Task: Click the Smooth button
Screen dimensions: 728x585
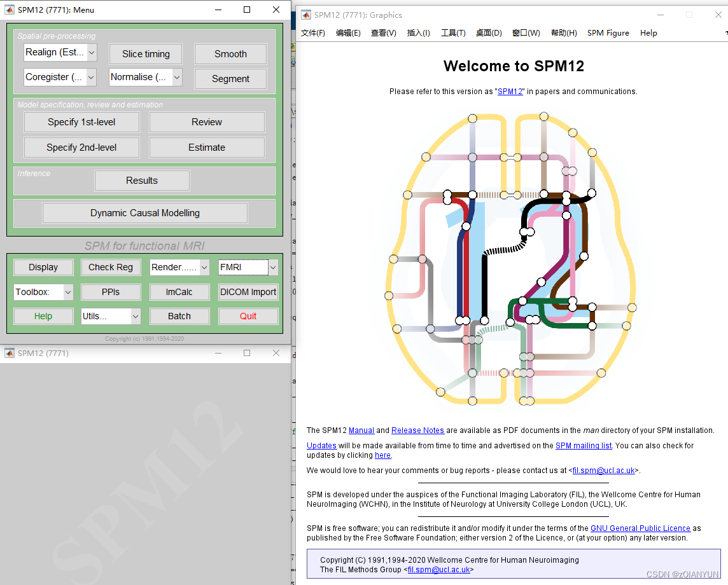Action: (231, 54)
